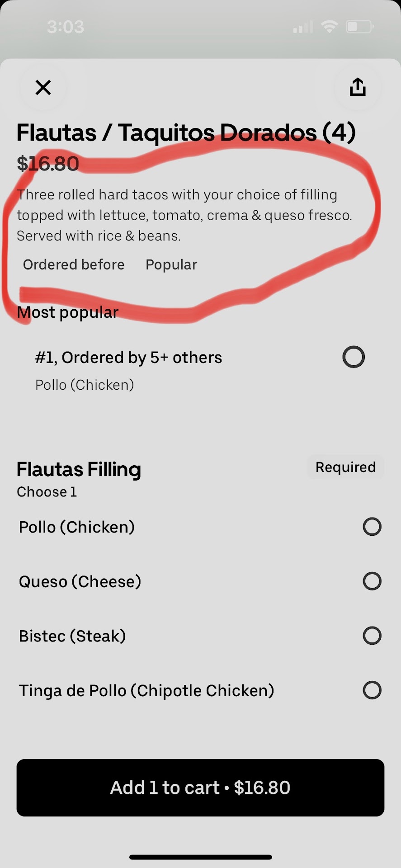Tap the cellular signal bars icon
This screenshot has width=401, height=868.
[303, 27]
